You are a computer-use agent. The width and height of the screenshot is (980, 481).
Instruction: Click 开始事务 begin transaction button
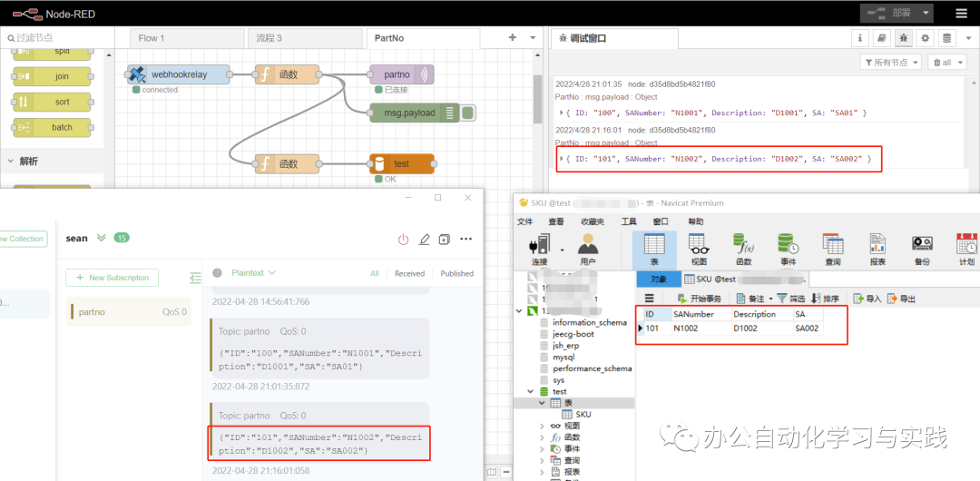coord(700,299)
